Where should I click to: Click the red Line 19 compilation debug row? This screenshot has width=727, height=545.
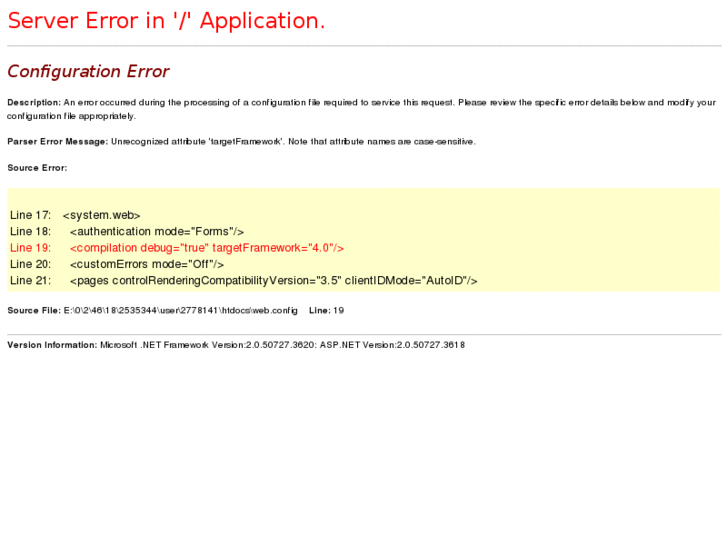(177, 248)
